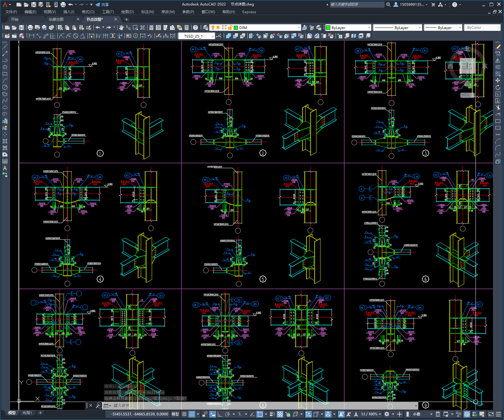Screen dimensions: 504x420
Task: Click the Plot printer icon in Quick Access toolbar
Action: pos(63,5)
